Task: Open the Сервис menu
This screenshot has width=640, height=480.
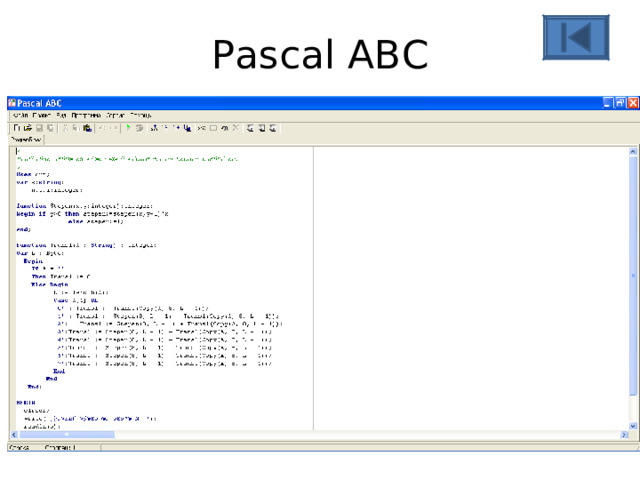Action: 115,115
